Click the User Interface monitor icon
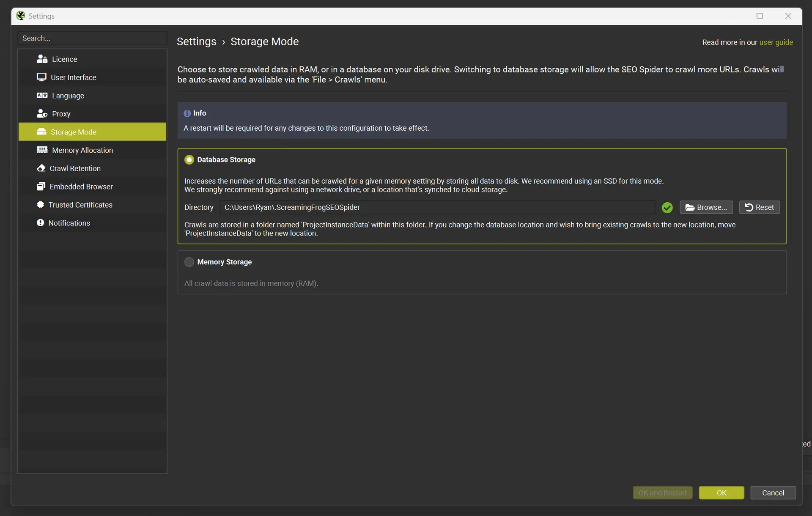Viewport: 812px width, 516px height. (x=41, y=77)
